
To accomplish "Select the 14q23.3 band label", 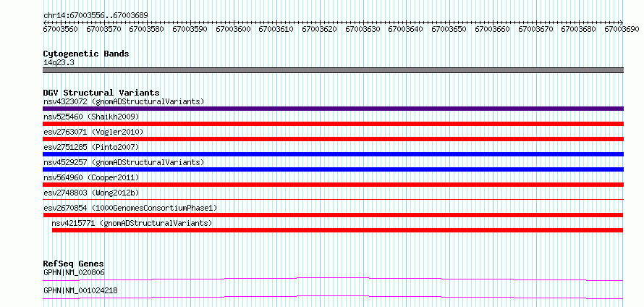I will (x=59, y=63).
